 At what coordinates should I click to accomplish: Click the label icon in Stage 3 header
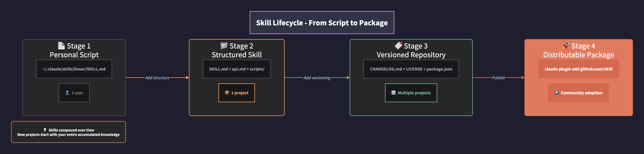coord(399,46)
